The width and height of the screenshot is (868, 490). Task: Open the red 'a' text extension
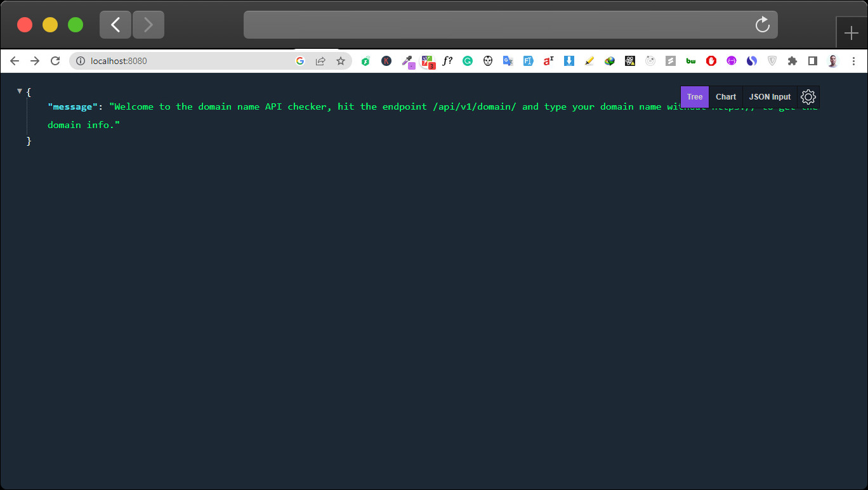coord(549,61)
